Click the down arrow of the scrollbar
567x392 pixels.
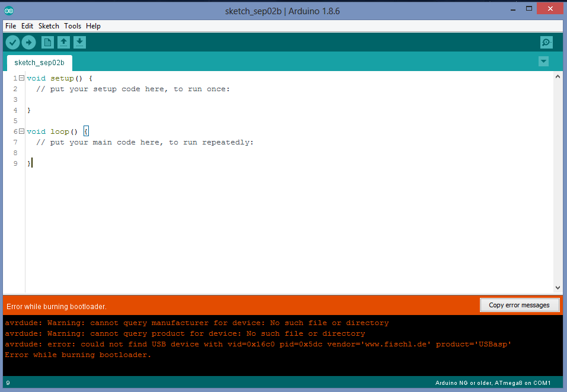pyautogui.click(x=558, y=287)
